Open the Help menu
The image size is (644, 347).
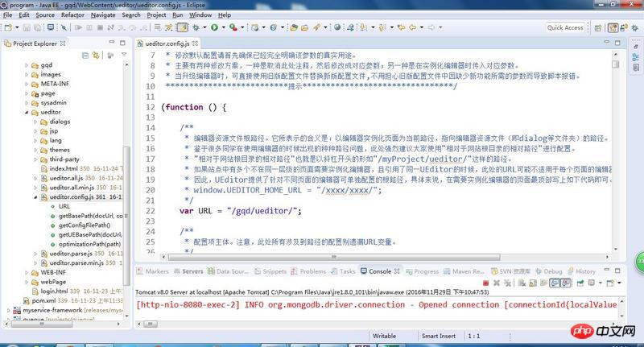pyautogui.click(x=225, y=14)
